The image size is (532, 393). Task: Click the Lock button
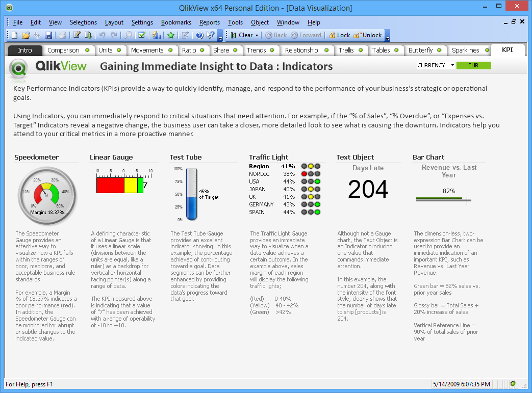(339, 35)
